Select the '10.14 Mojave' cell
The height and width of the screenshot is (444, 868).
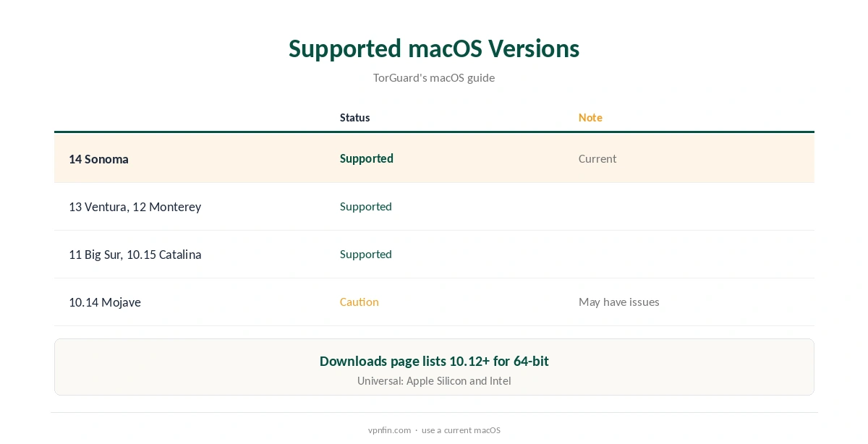coord(105,302)
